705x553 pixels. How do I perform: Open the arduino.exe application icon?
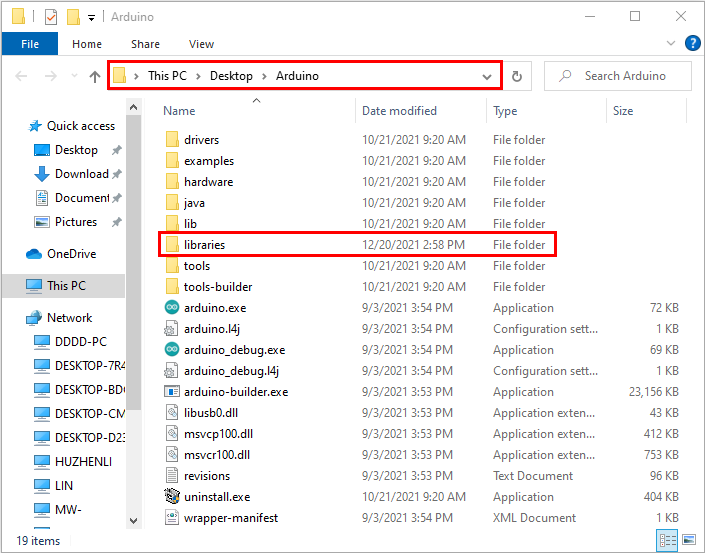[172, 308]
